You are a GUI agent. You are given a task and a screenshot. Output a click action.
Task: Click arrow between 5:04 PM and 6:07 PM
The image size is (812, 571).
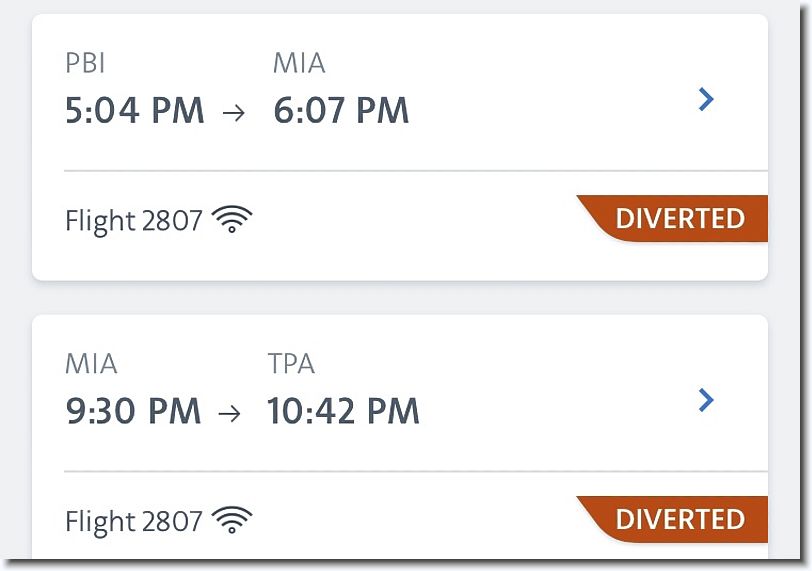pos(234,112)
